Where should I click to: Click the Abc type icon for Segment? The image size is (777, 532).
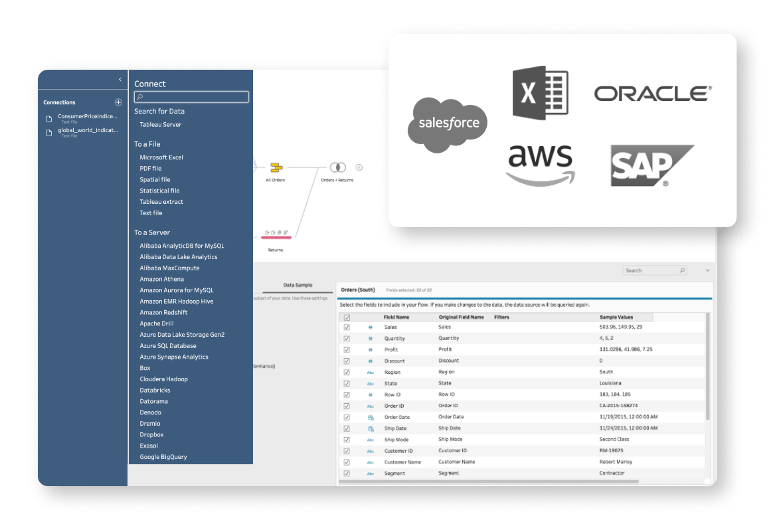click(x=370, y=474)
